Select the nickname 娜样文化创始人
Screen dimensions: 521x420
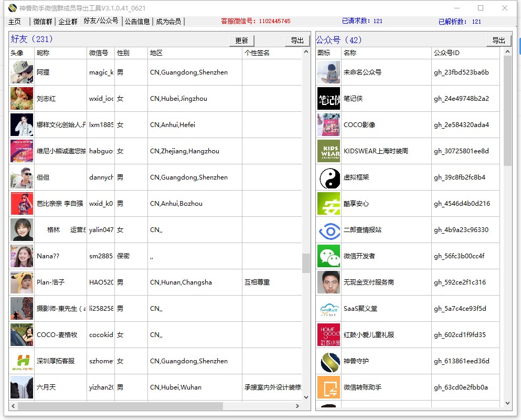click(60, 125)
